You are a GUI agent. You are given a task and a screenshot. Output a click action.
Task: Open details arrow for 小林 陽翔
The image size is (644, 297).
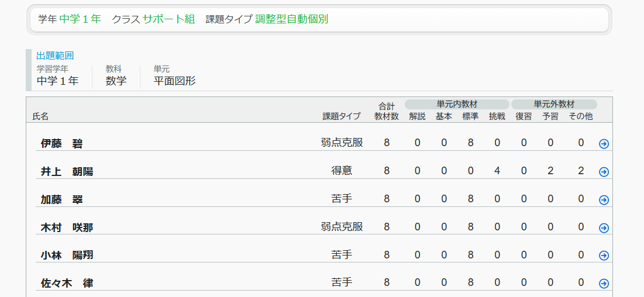coord(604,255)
